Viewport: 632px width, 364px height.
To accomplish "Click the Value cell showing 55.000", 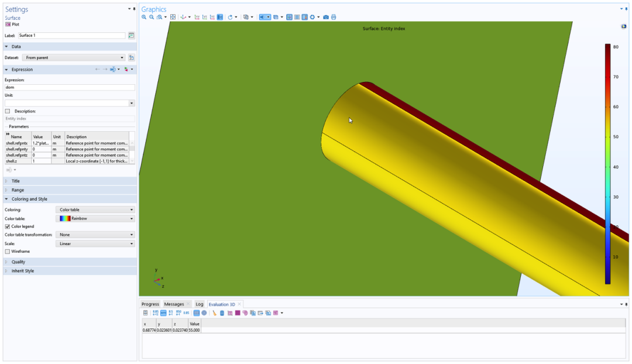I will click(x=194, y=330).
